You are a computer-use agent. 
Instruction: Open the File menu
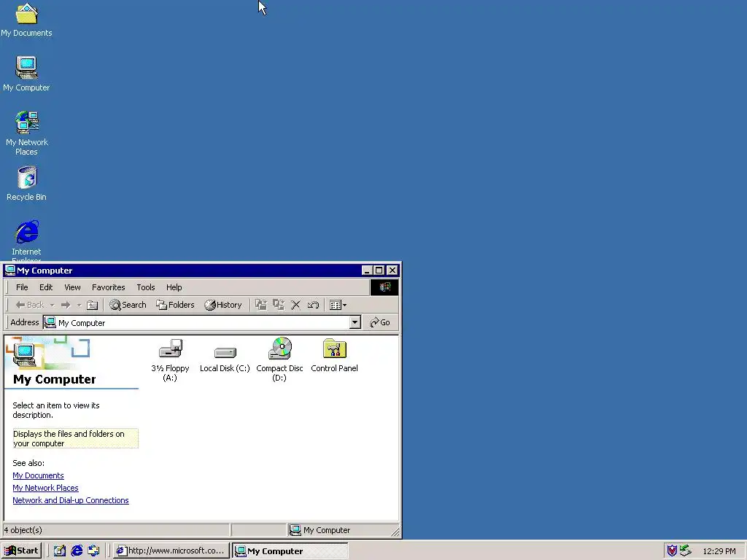[x=22, y=287]
